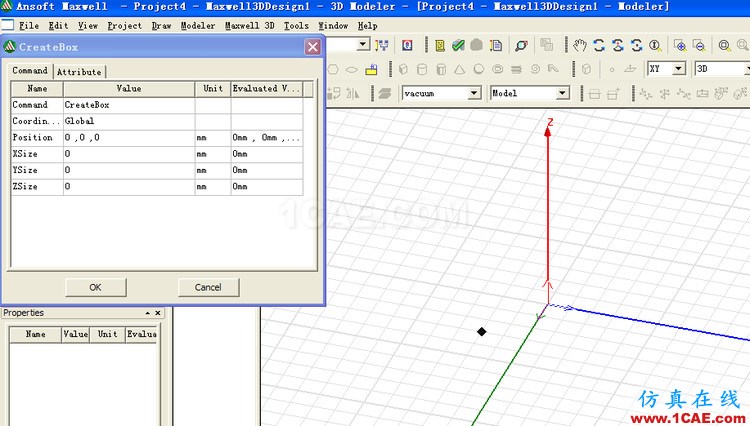Open the Edit menu
Viewport: 750px width, 426px height.
coord(58,25)
